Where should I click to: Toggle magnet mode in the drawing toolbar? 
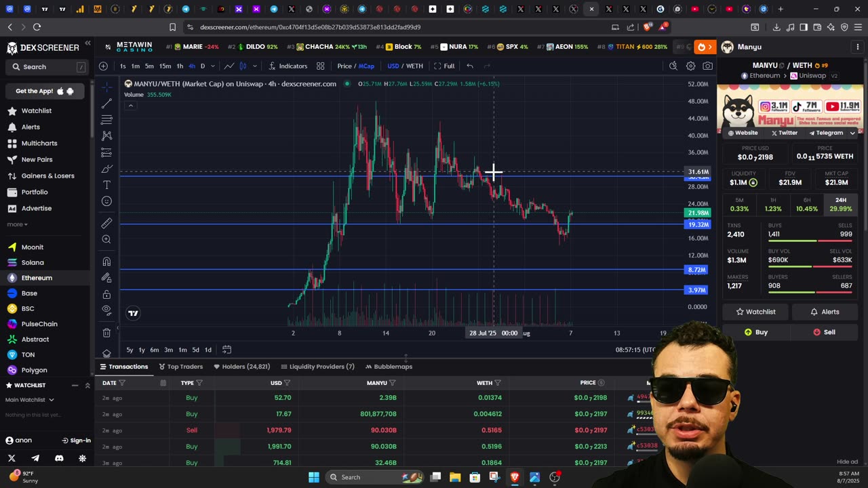[106, 262]
